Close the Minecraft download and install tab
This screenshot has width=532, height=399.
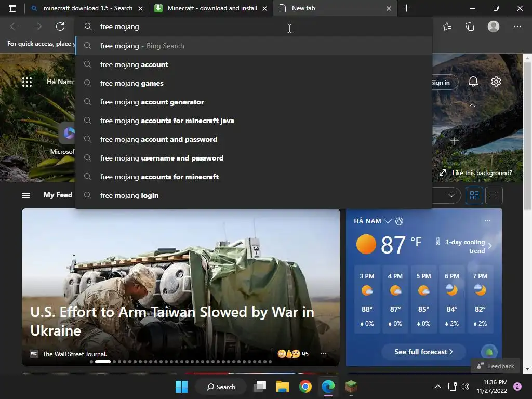[264, 8]
